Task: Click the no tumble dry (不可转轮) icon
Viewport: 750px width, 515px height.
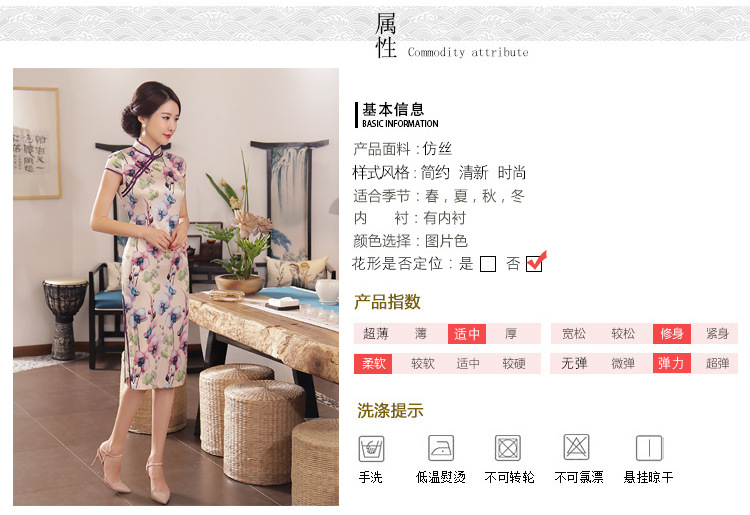Action: tap(507, 448)
